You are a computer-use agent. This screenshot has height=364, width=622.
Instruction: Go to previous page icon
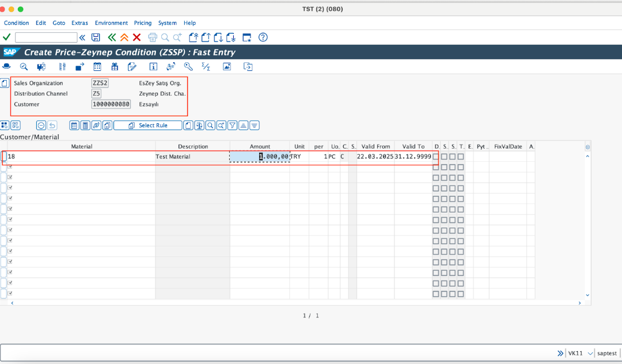point(206,37)
